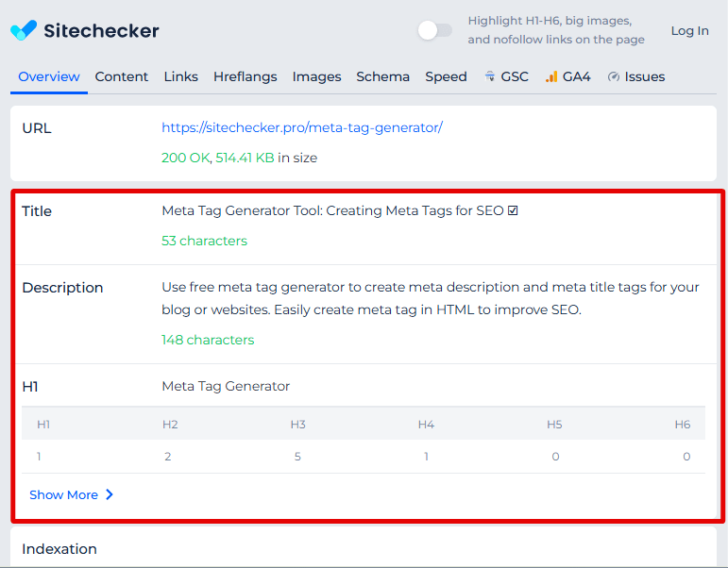Click the Show More chevron arrow
Image resolution: width=728 pixels, height=568 pixels.
(x=110, y=494)
